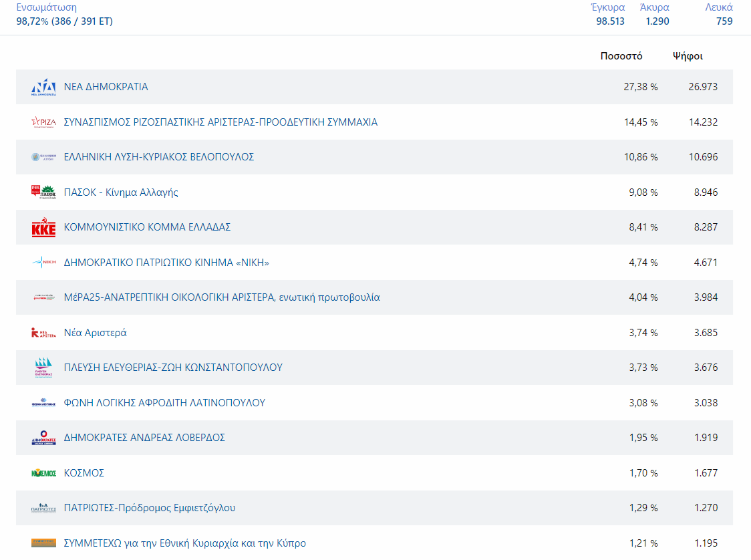Open ΔΗΜΟΚΡΑΤΙΚΟ ΠΑΤΡΙΩΤΙΚΟ ΚΙΝΗΜΑ «ΝΙΚΗ» link
751x560 pixels.
(166, 263)
